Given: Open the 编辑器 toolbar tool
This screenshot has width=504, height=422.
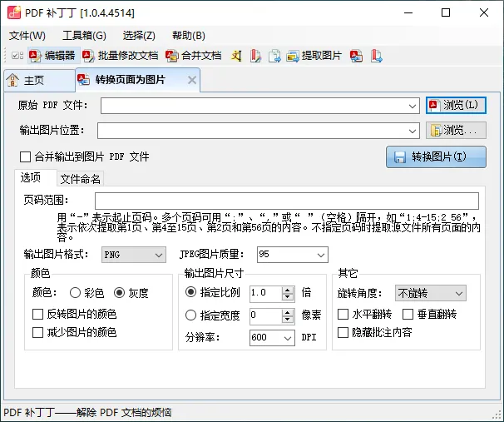Looking at the screenshot, I should [52, 56].
